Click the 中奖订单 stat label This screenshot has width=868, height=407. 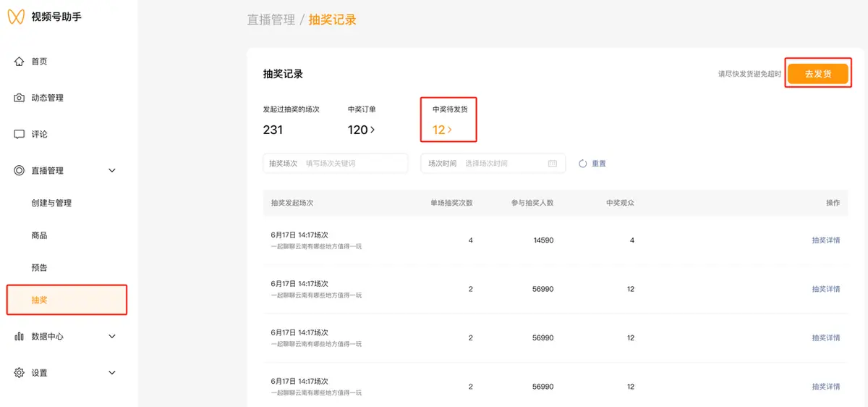click(362, 109)
